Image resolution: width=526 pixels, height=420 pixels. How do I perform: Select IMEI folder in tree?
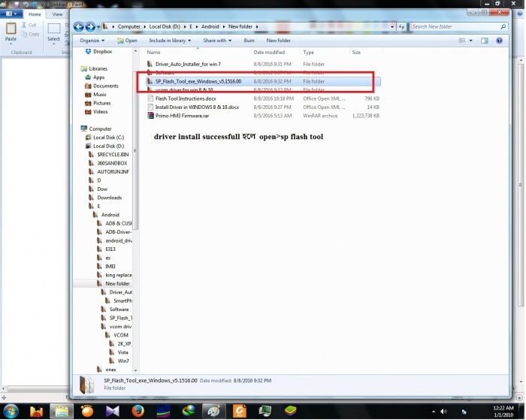pyautogui.click(x=107, y=267)
